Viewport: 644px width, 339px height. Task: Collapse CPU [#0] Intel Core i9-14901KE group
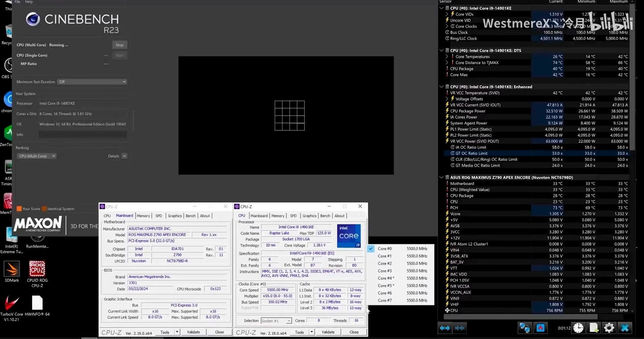pyautogui.click(x=442, y=8)
